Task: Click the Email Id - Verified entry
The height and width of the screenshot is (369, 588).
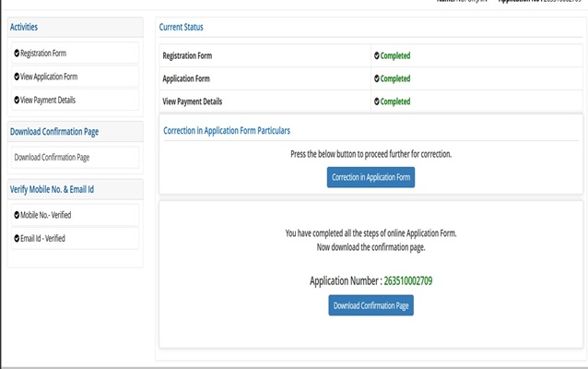Action: click(42, 238)
